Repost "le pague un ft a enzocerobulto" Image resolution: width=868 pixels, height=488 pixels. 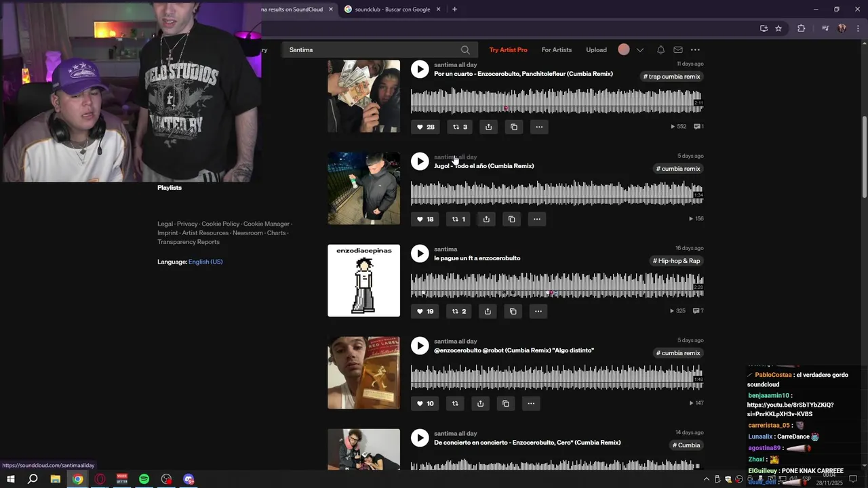[459, 311]
